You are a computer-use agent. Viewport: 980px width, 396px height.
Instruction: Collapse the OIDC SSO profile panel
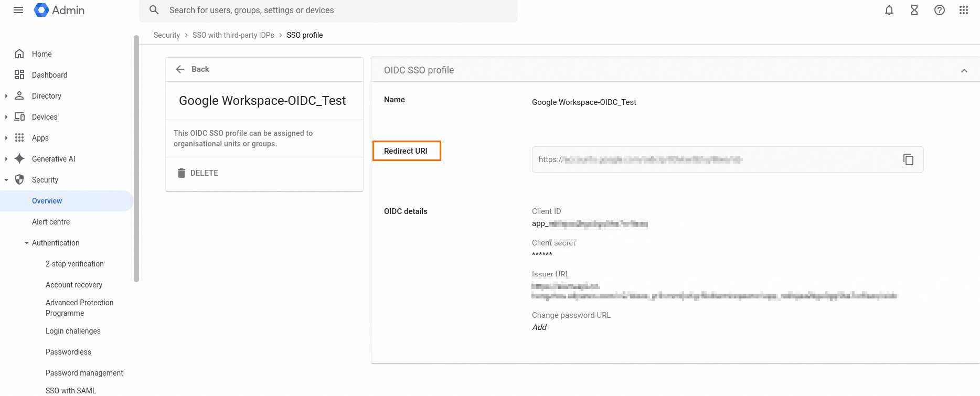pyautogui.click(x=964, y=71)
